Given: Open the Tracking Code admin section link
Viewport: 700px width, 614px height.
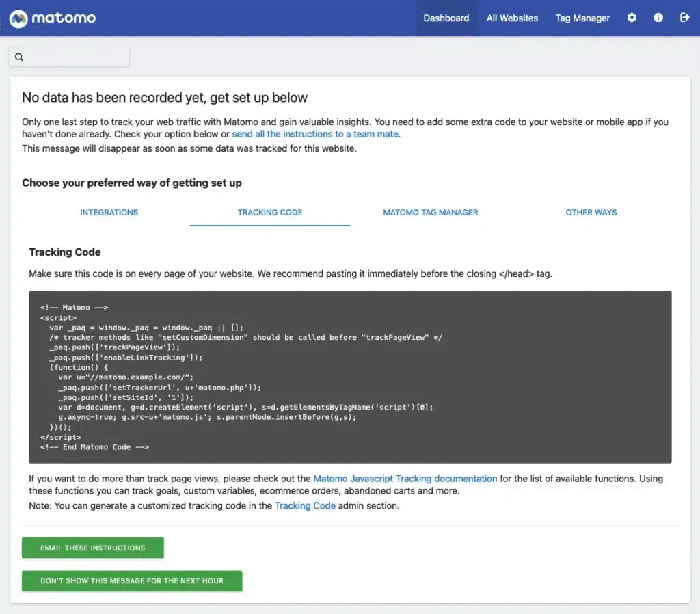Looking at the screenshot, I should (305, 506).
